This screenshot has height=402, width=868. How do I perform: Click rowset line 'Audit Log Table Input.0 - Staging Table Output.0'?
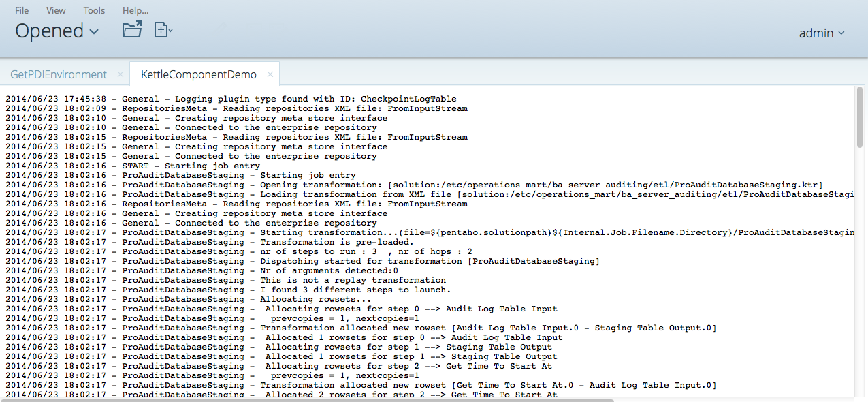(x=361, y=328)
